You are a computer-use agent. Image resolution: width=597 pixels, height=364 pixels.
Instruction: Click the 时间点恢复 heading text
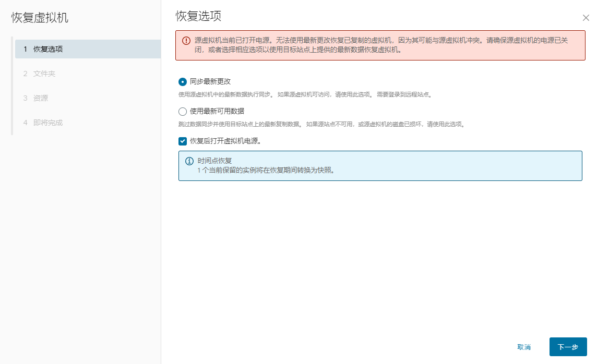pyautogui.click(x=214, y=161)
